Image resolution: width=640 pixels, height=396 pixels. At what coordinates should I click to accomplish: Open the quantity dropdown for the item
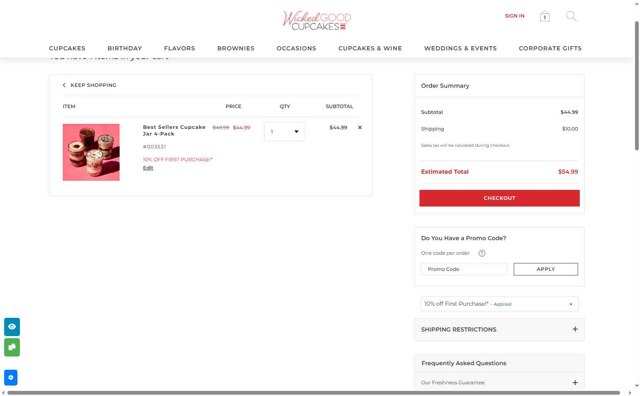pos(284,131)
